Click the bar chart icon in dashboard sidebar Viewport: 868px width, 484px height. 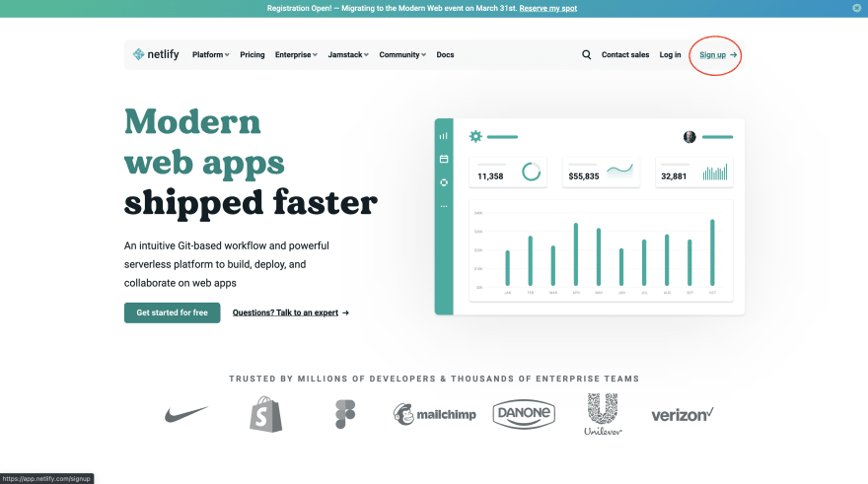[444, 136]
